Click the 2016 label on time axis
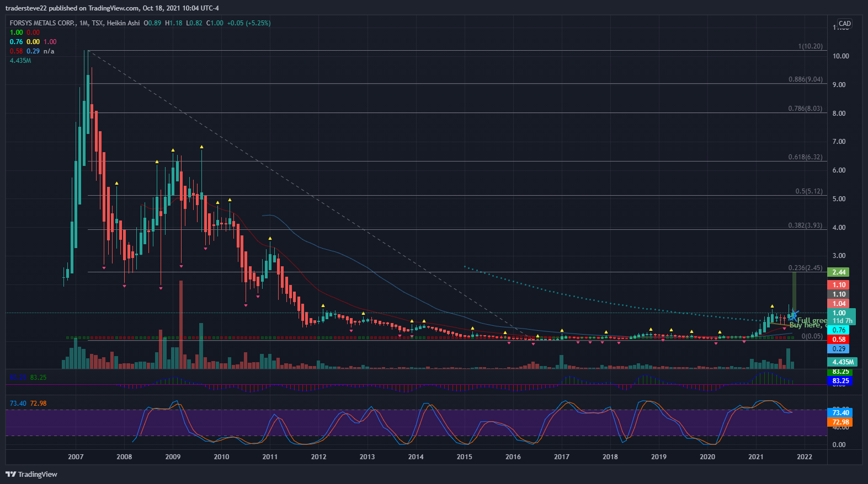 (x=513, y=457)
